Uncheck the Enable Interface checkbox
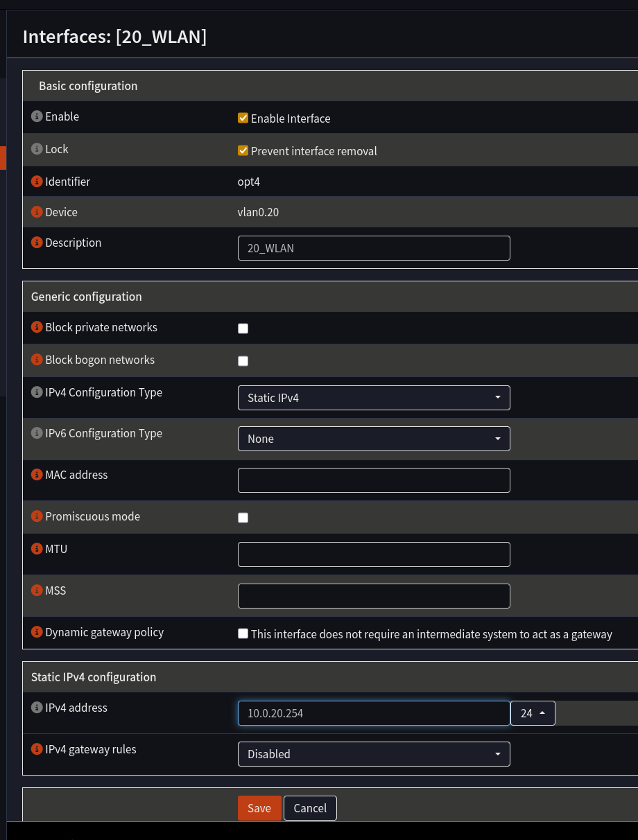 243,118
